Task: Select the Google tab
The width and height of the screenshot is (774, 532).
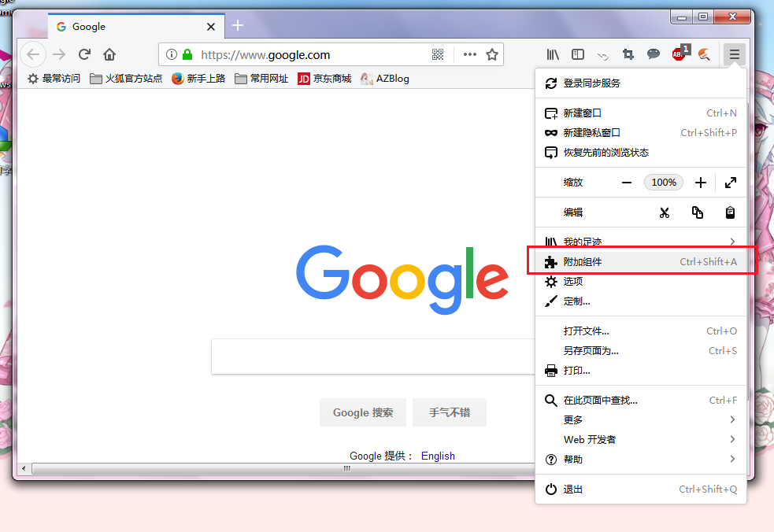Action: pos(136,26)
